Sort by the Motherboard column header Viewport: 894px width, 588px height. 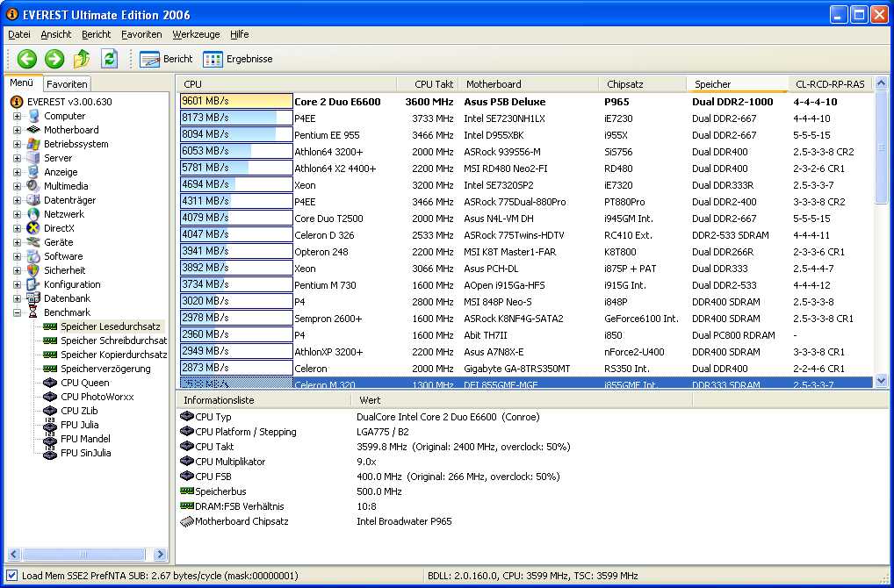(529, 84)
